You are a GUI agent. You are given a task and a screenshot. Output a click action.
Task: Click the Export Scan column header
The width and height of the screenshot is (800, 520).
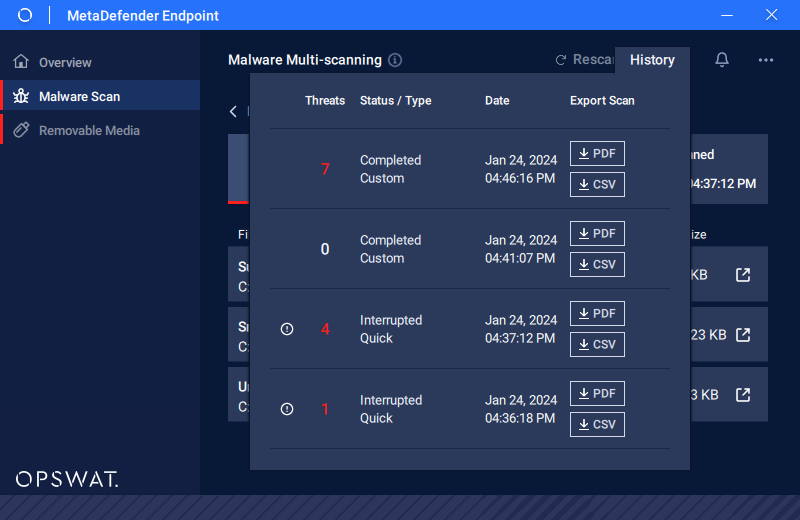point(602,101)
